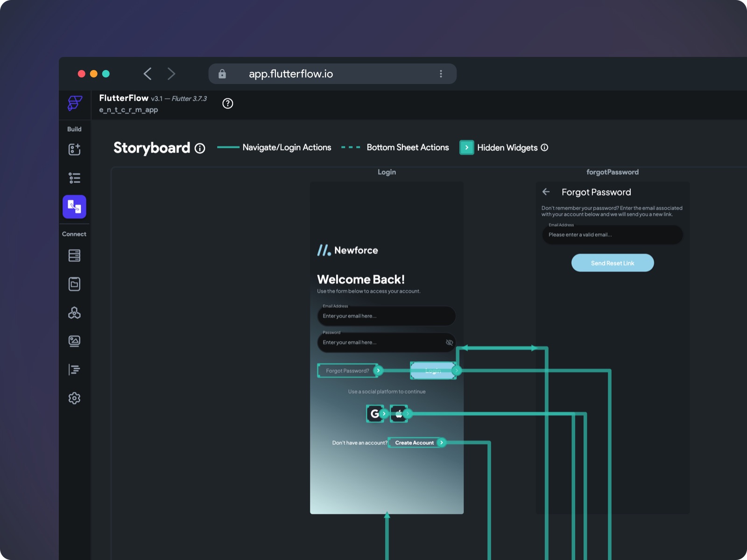
Task: Click the help question mark icon
Action: tap(227, 104)
